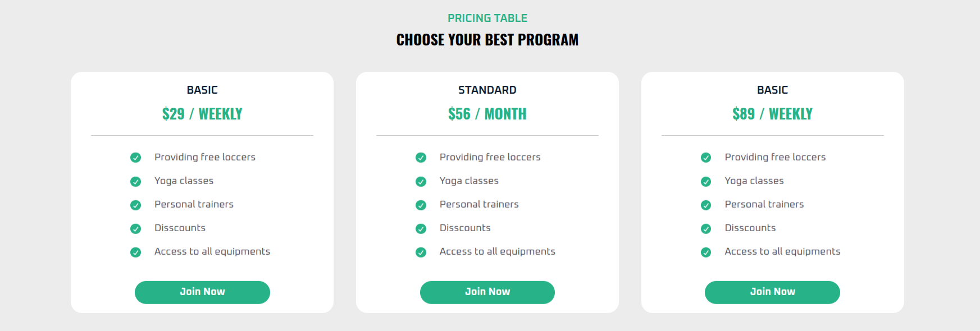The image size is (980, 331).
Task: Click checkmark beside Providing free loccers in $29 plan
Action: pyautogui.click(x=135, y=158)
